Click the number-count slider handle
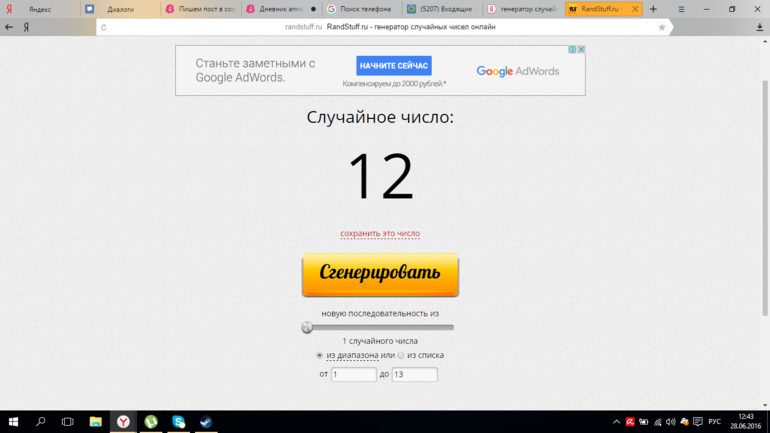This screenshot has height=433, width=770. [308, 327]
